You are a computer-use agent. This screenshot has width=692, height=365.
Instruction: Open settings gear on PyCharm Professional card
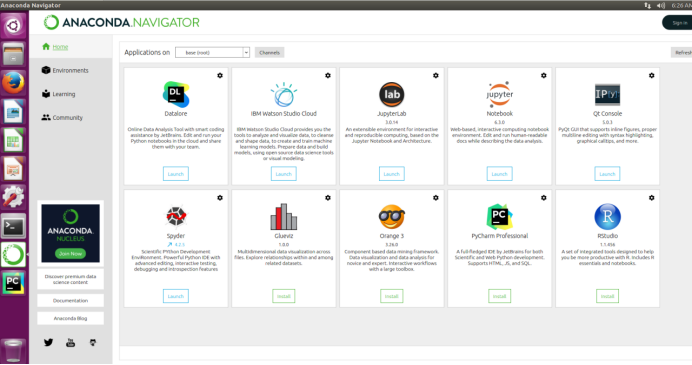pyautogui.click(x=543, y=198)
